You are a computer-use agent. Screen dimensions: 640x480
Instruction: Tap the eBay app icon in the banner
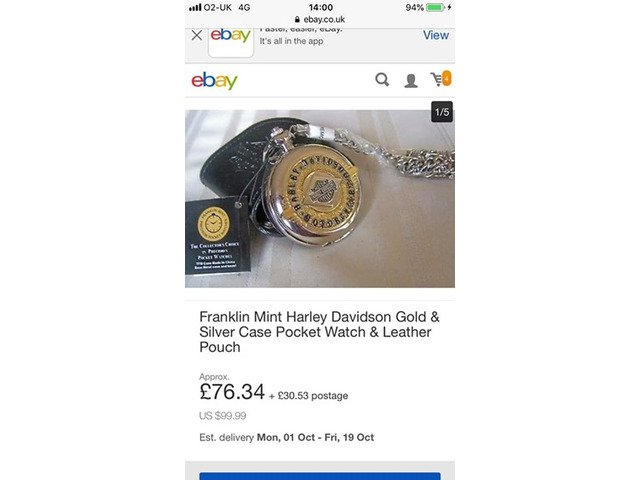pos(231,42)
